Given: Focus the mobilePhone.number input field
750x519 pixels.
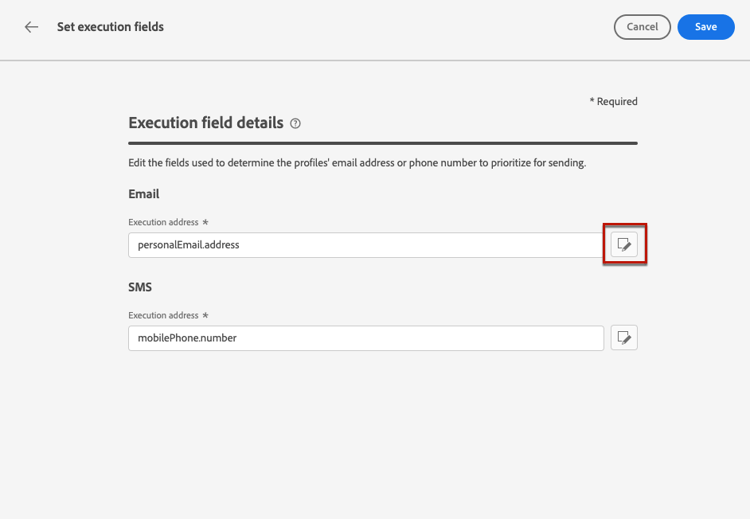Looking at the screenshot, I should [365, 338].
